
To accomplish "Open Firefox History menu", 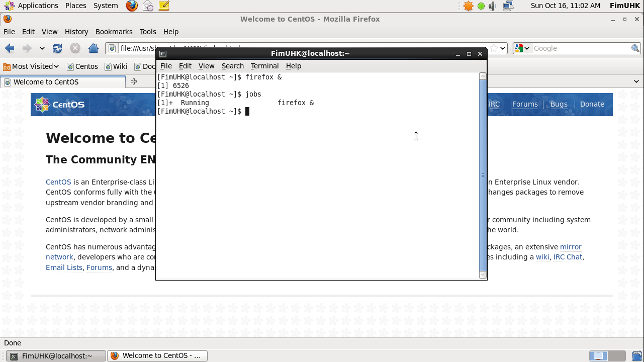I will [76, 32].
